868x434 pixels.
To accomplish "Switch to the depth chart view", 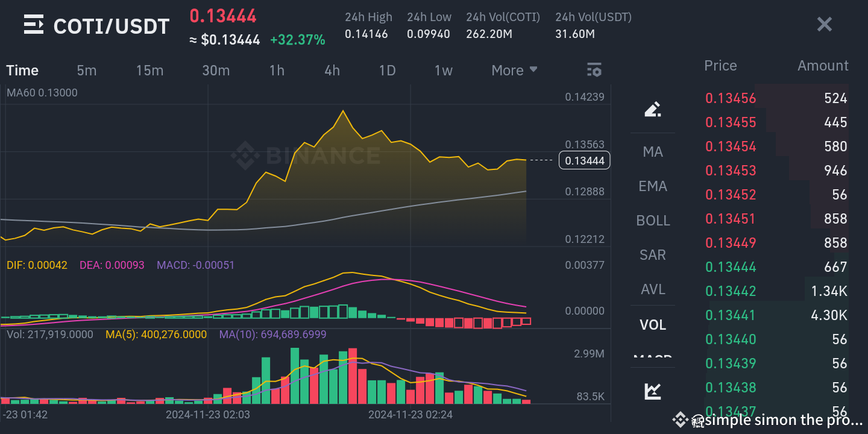I will pos(653,391).
